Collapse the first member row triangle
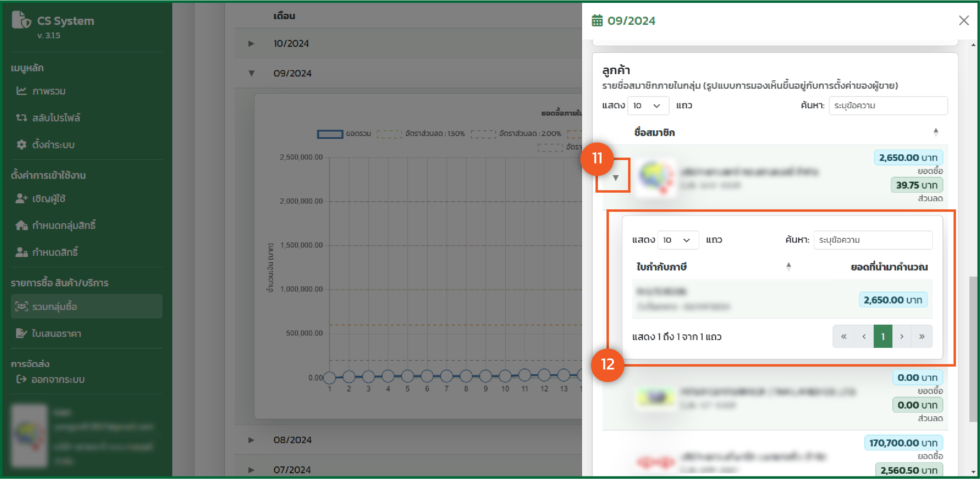The image size is (980, 479). pos(615,178)
